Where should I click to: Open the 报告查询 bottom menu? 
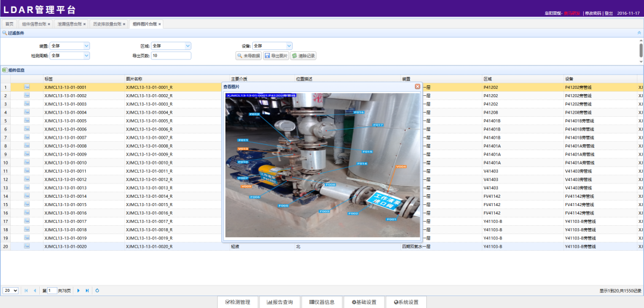(x=280, y=302)
